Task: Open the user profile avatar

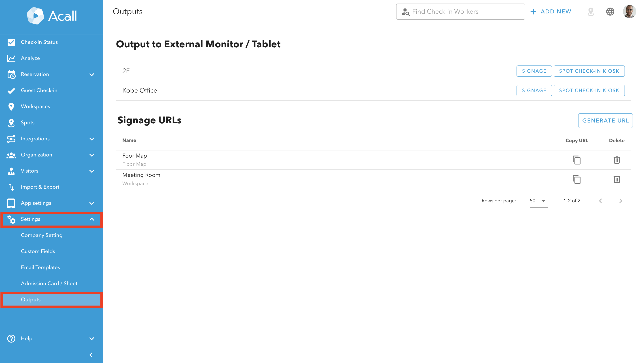Action: (629, 11)
